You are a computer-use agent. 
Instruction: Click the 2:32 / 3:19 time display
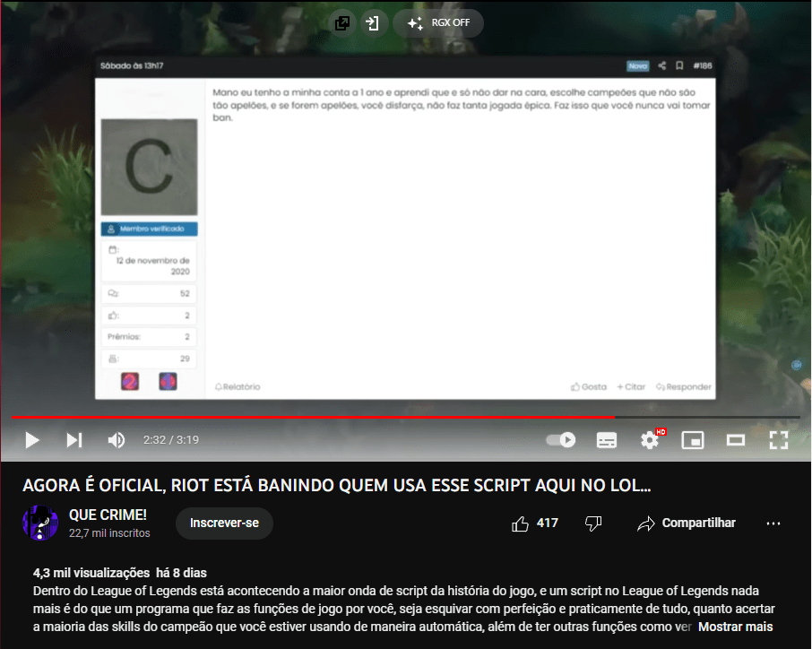[171, 440]
